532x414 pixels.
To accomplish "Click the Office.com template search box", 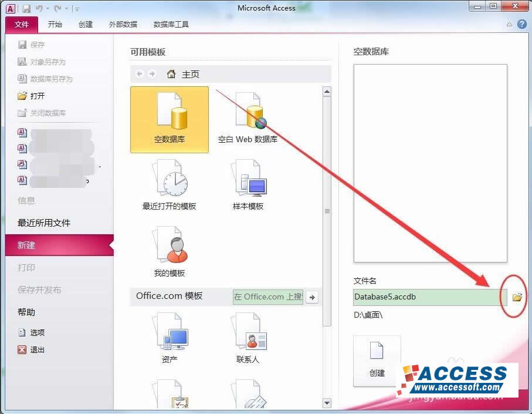I will click(268, 297).
